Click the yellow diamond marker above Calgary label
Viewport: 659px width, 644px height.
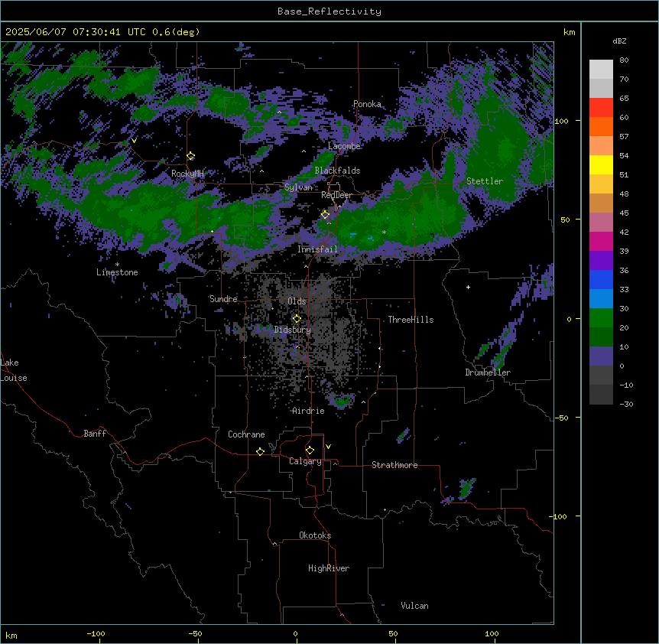[x=310, y=450]
